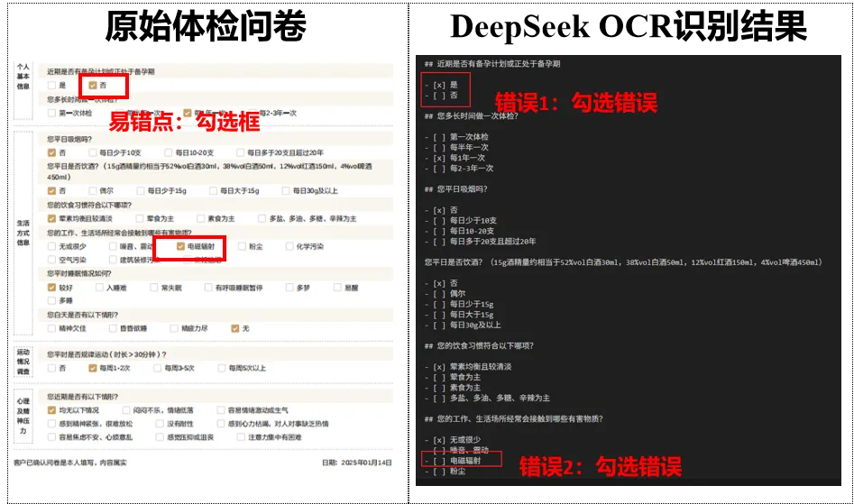Click the red 错误1:勾选错误 annotation label
Viewport: 854px width, 504px height.
(x=575, y=102)
